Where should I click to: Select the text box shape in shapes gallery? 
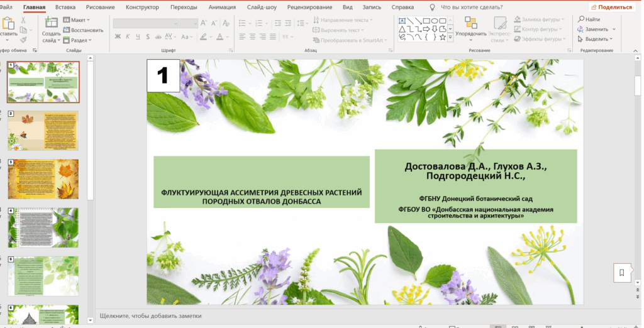click(x=402, y=21)
